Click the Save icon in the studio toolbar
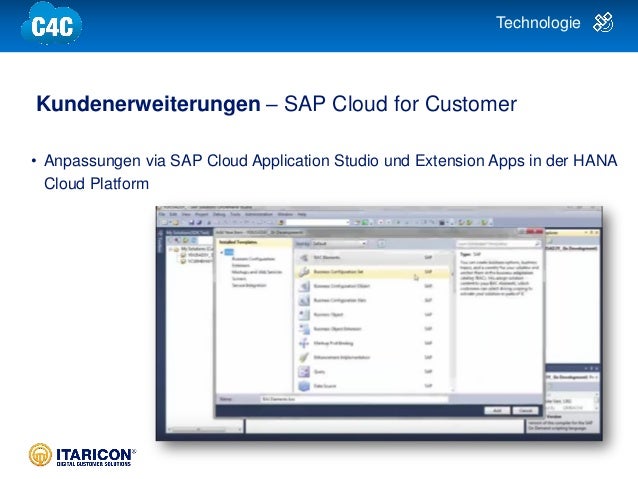This screenshot has width=638, height=479. click(192, 223)
